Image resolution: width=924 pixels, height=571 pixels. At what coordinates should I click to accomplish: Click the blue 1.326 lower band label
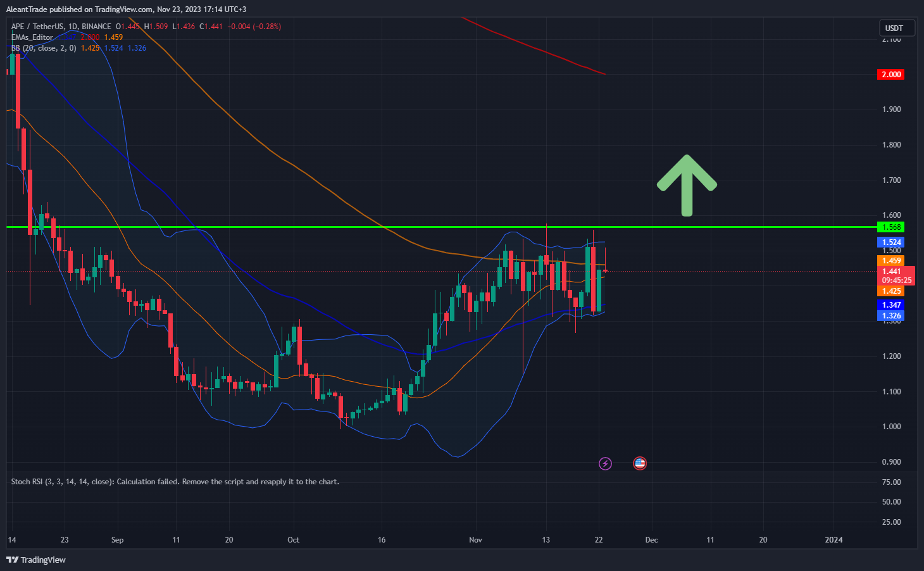point(891,316)
